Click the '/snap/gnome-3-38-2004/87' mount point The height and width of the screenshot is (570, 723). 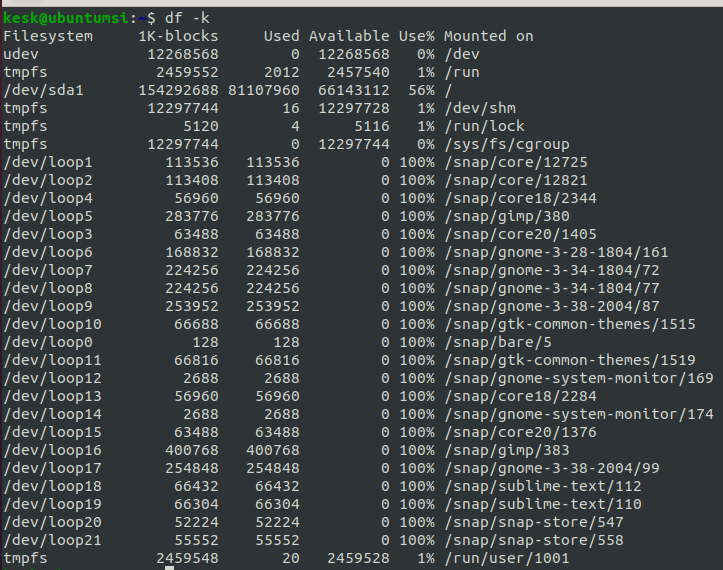click(552, 306)
